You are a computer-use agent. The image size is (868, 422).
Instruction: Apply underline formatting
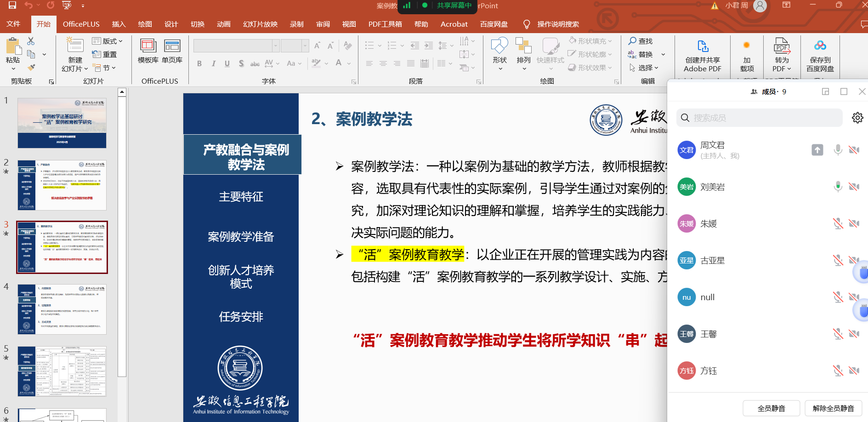point(227,63)
